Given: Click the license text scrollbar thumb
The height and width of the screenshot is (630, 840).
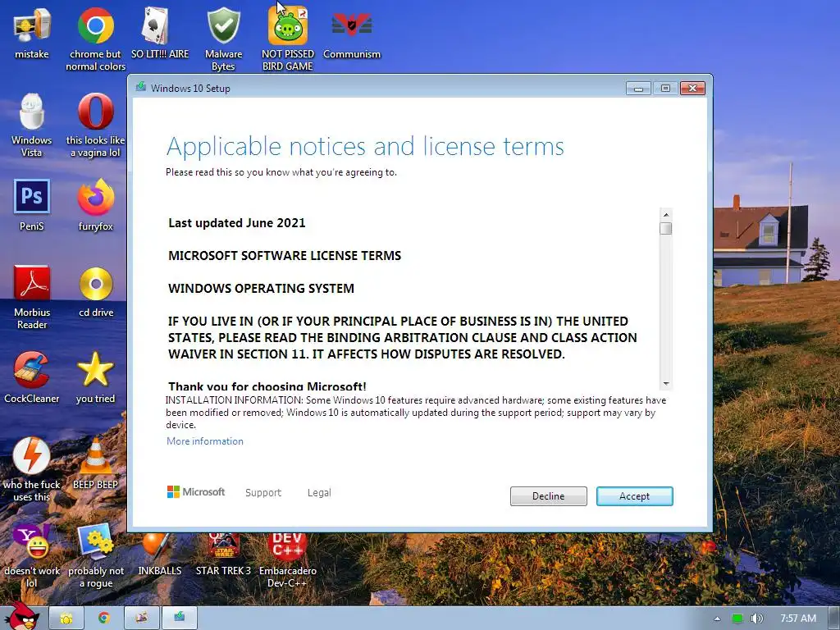Looking at the screenshot, I should click(x=666, y=228).
